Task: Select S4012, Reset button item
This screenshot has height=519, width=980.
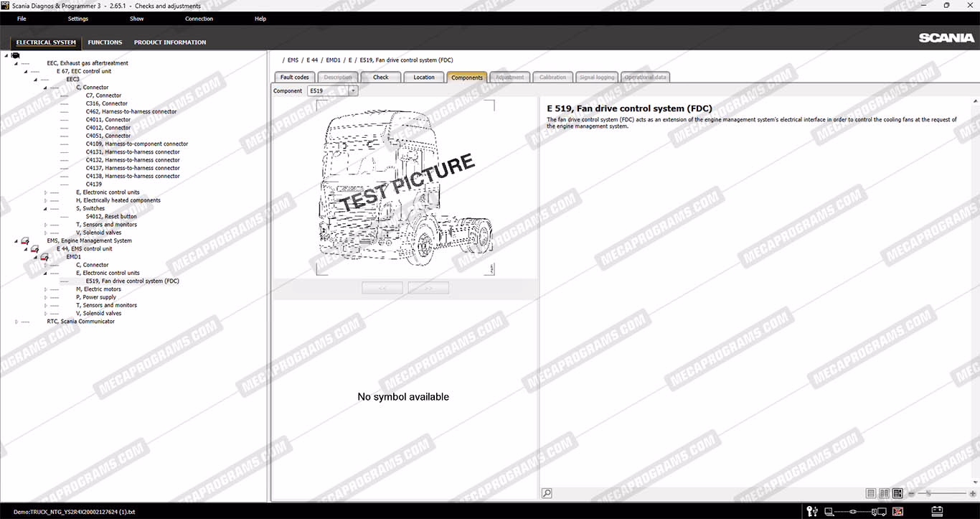Action: click(x=111, y=217)
